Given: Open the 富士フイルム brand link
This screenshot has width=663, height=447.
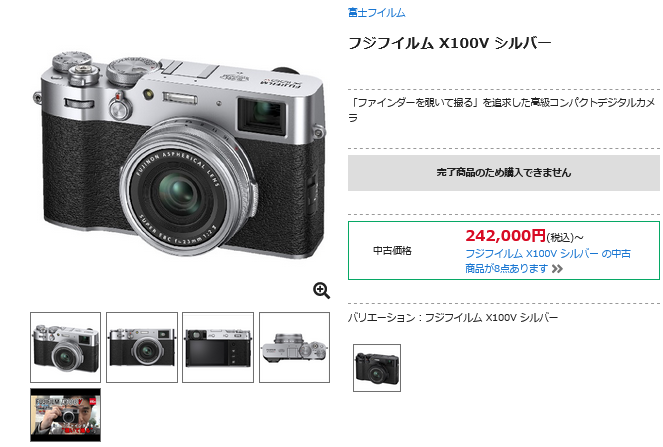Looking at the screenshot, I should [376, 13].
